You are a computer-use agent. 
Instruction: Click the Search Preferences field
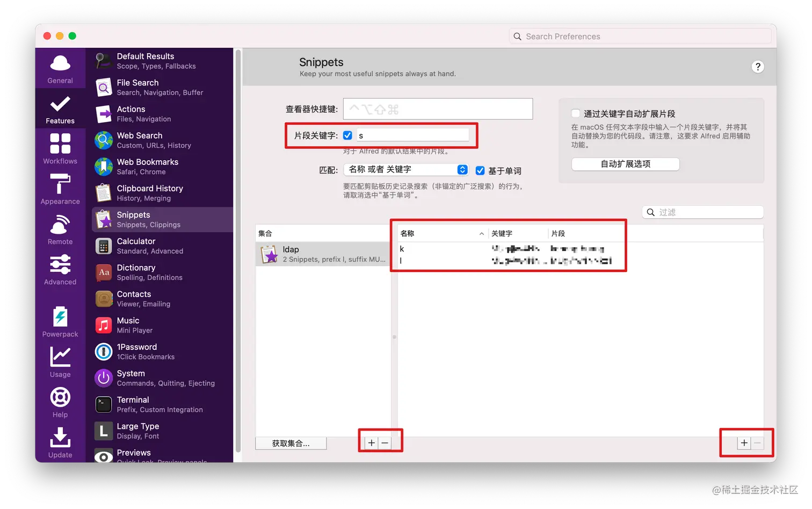tap(640, 37)
